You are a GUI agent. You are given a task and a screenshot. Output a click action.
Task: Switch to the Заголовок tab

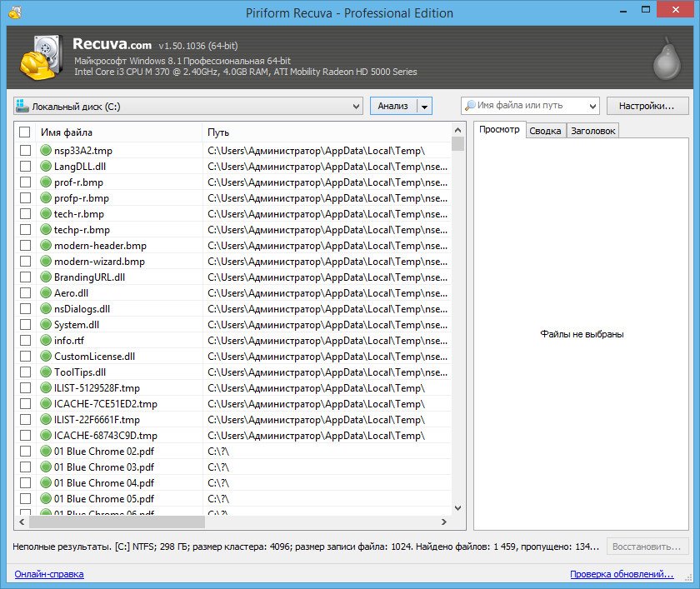coord(592,131)
